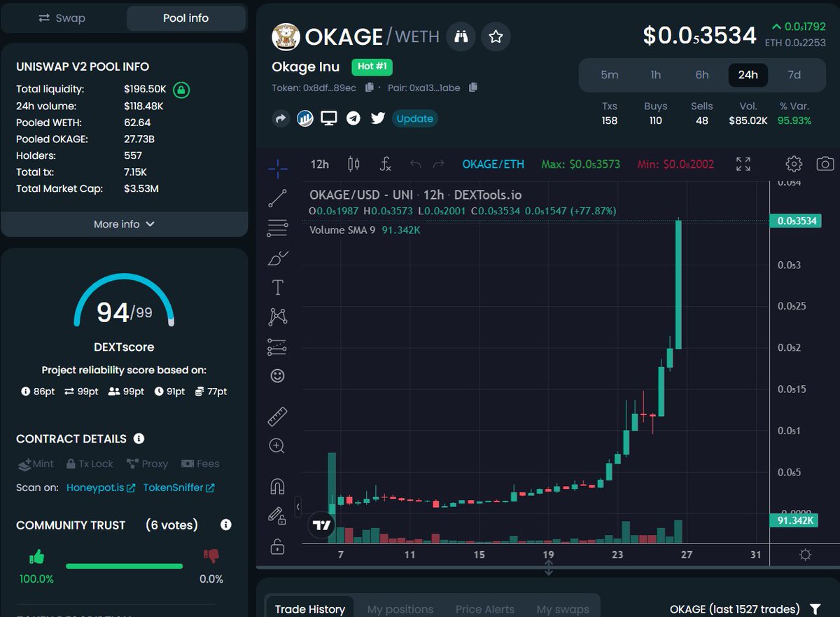Select the 1h timeframe
Image resolution: width=840 pixels, height=617 pixels.
[x=655, y=75]
